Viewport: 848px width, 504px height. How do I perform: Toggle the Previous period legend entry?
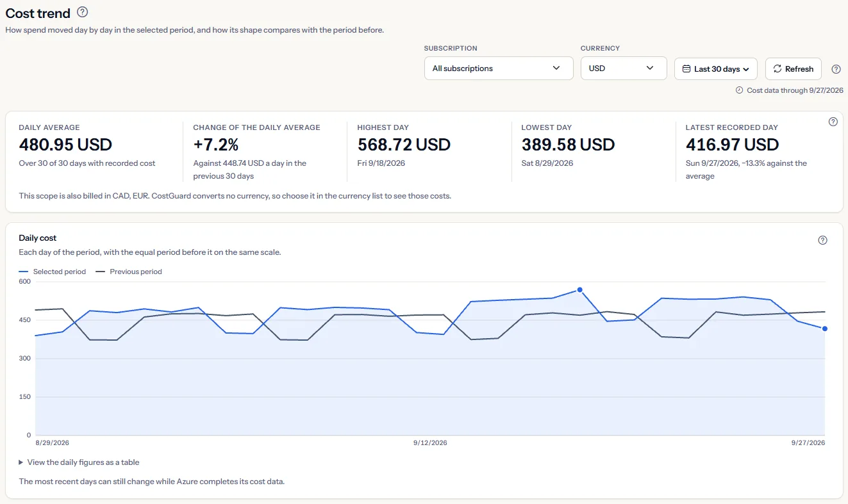click(129, 272)
